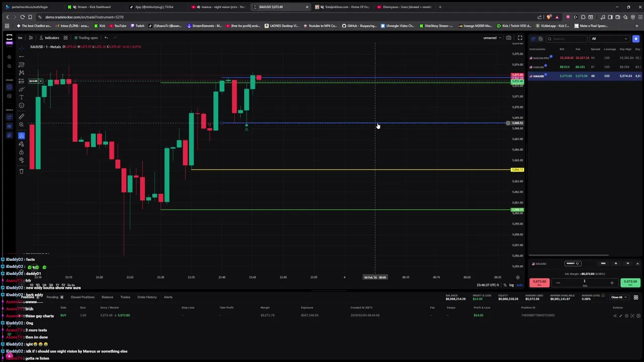Switch to the Balance tab
Viewport: 644px width, 362px height.
[x=107, y=297]
